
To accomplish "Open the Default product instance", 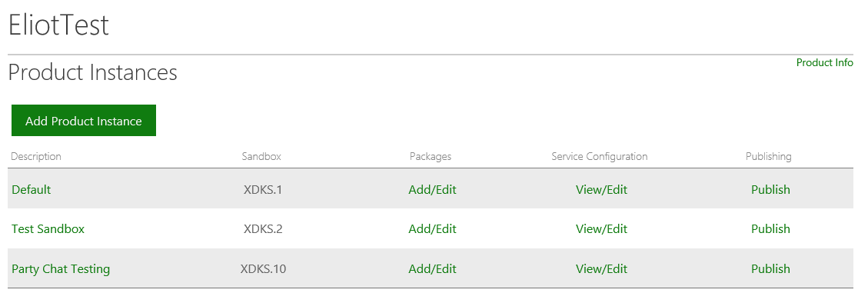I will [31, 189].
